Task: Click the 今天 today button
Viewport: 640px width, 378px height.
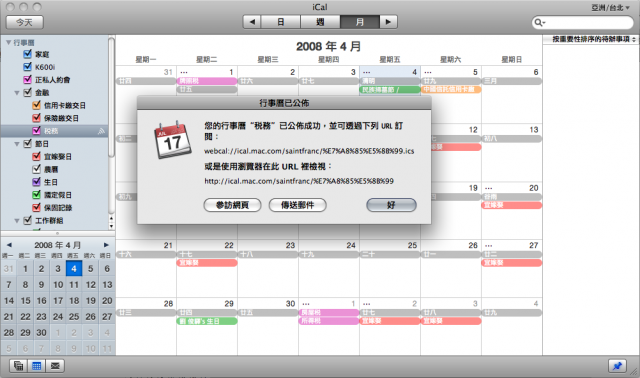Action: [24, 22]
